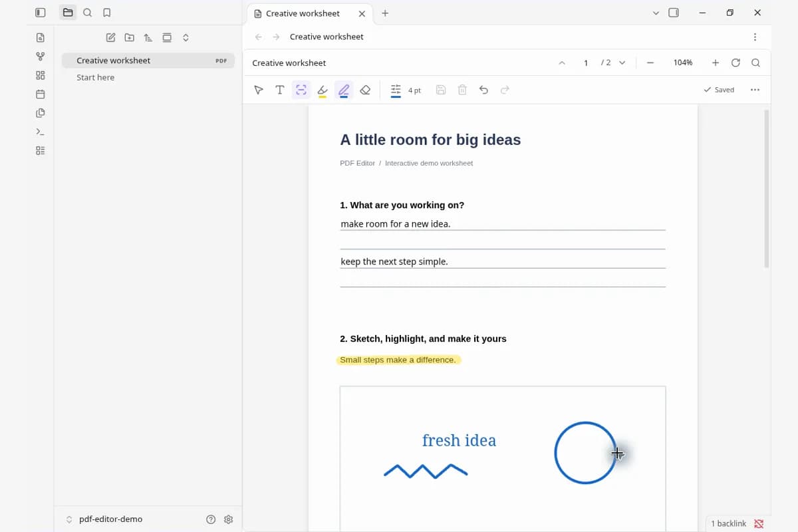
Task: Open templates copy icon in ribbon
Action: [41, 113]
